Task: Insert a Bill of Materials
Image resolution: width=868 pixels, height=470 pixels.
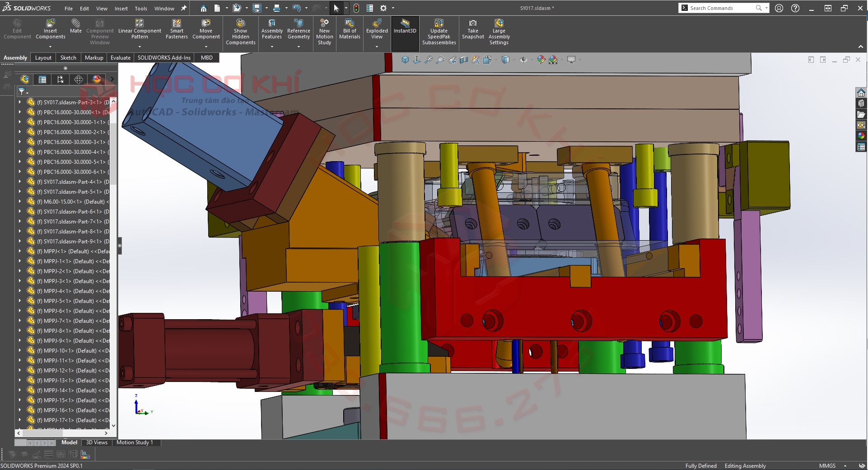Action: coord(350,29)
